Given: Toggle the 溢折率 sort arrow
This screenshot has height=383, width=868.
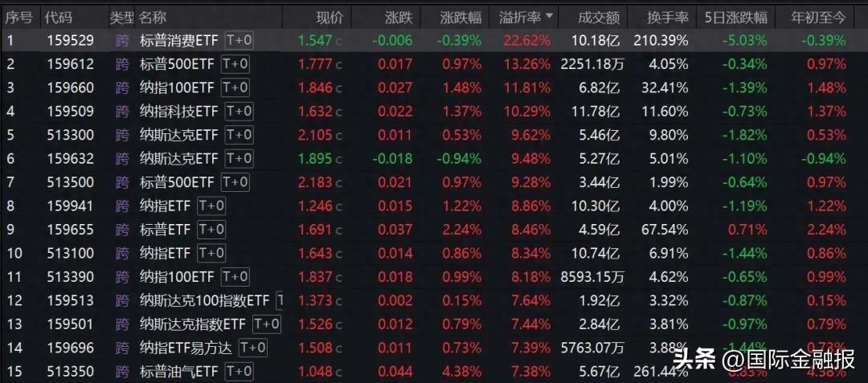Looking at the screenshot, I should point(550,16).
